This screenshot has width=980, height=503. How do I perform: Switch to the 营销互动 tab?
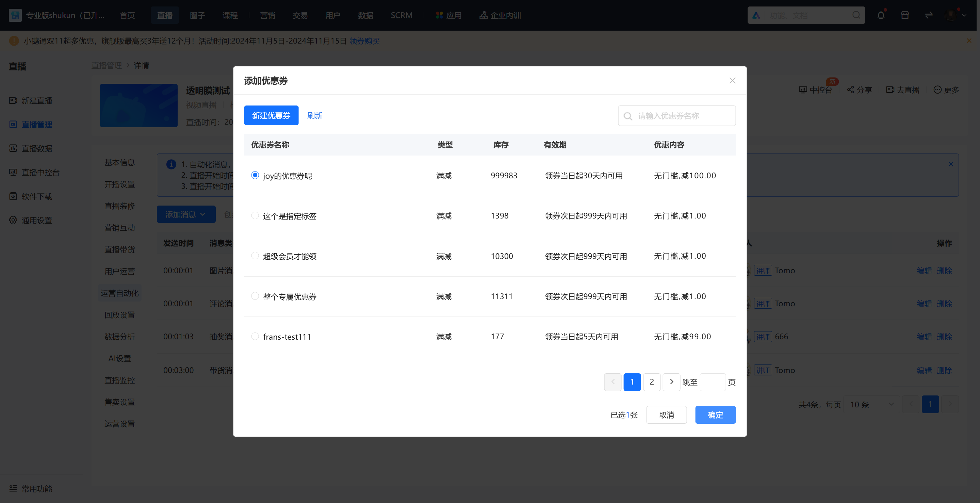[119, 228]
